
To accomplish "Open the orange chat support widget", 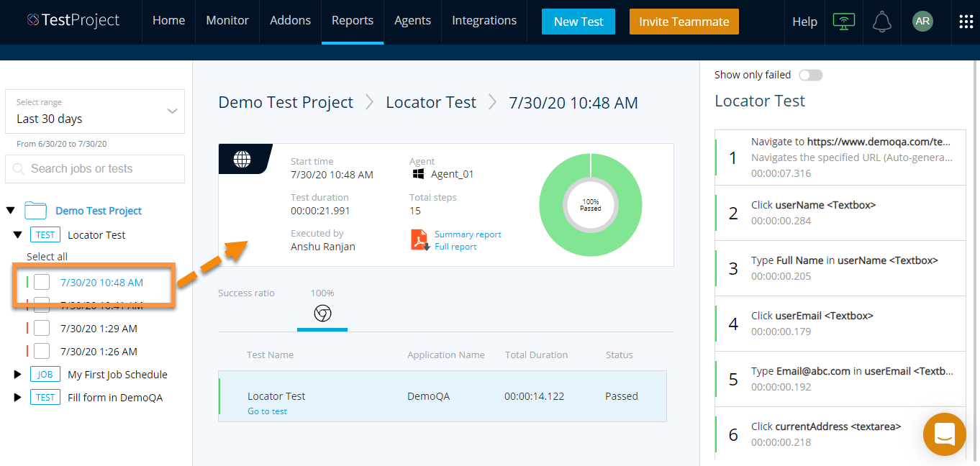I will click(944, 434).
